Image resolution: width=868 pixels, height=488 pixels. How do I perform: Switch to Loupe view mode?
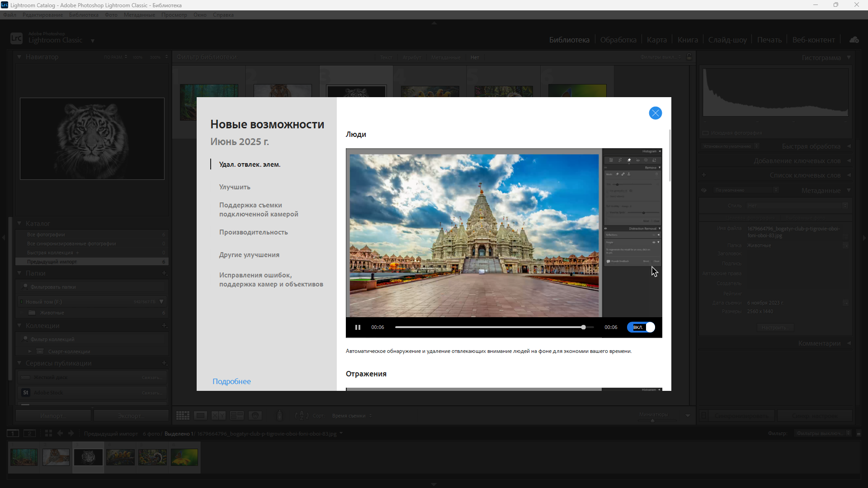(x=200, y=416)
